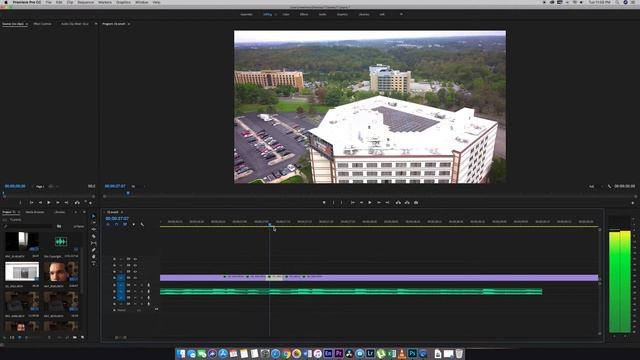640x360 pixels.
Task: Select the Track Select Forward tool
Action: click(x=93, y=223)
